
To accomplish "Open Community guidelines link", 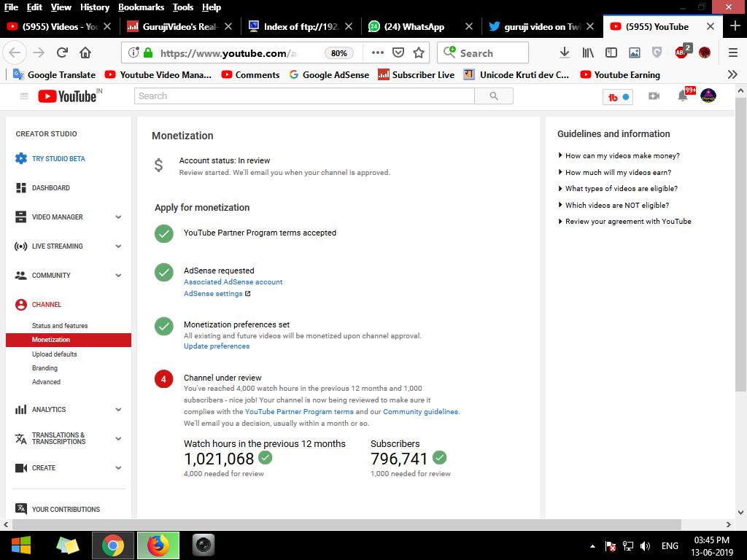I will pos(421,411).
